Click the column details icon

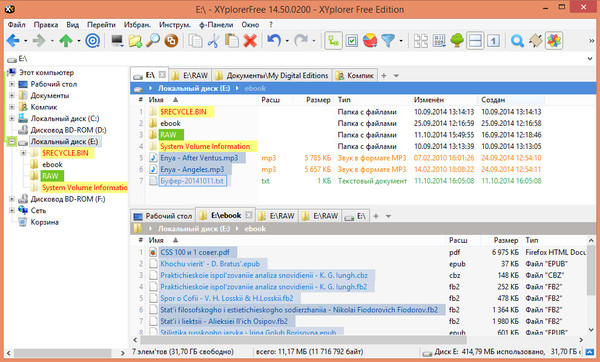[439, 41]
